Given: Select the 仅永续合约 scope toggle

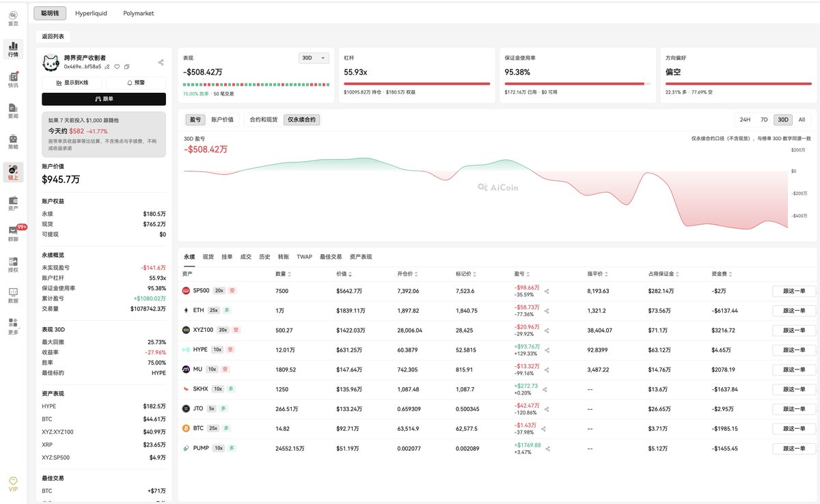Looking at the screenshot, I should pyautogui.click(x=301, y=120).
